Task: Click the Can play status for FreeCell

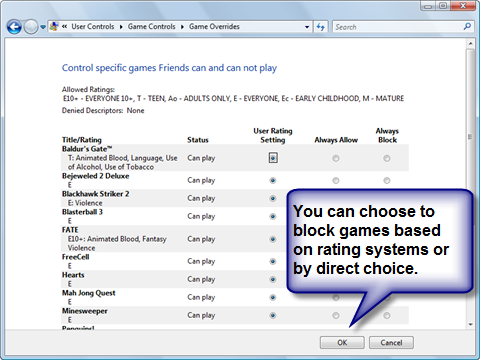Action: point(201,261)
